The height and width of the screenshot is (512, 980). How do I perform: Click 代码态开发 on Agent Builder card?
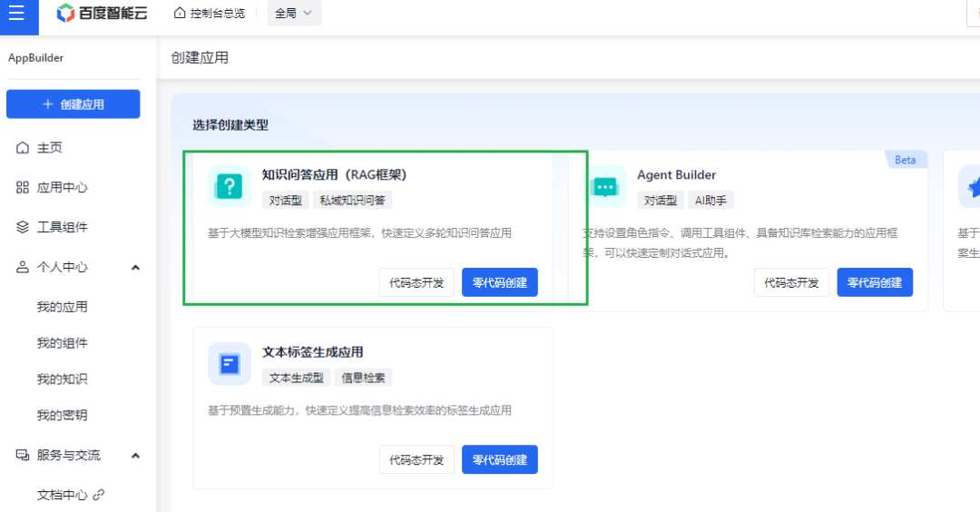coord(791,282)
